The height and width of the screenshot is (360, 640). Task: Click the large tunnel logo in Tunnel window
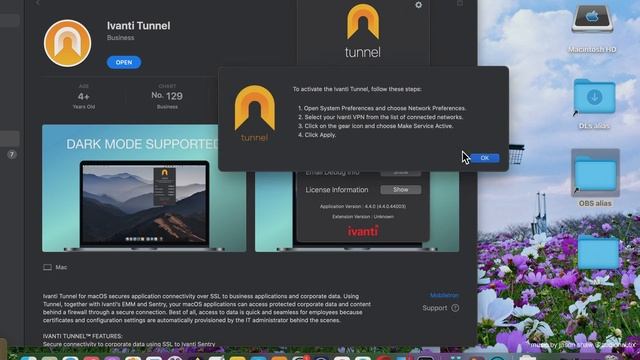coord(363,31)
